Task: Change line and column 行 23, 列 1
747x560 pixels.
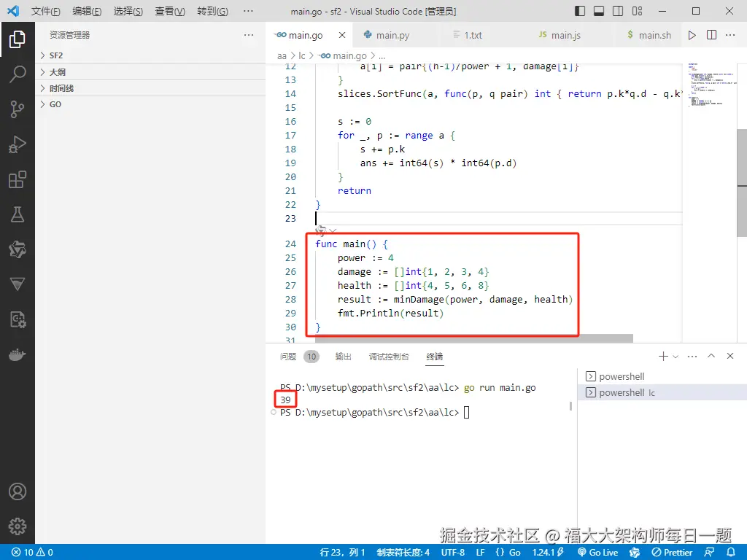Action: pyautogui.click(x=343, y=553)
